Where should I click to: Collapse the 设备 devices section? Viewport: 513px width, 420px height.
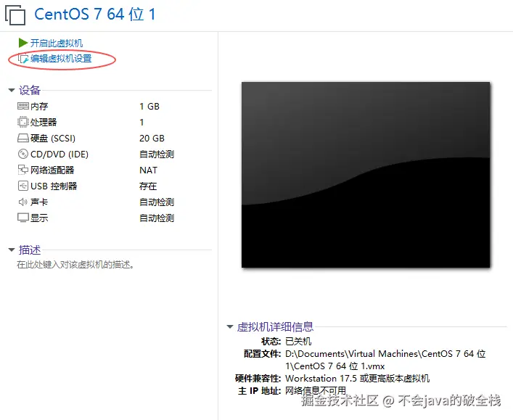click(12, 90)
